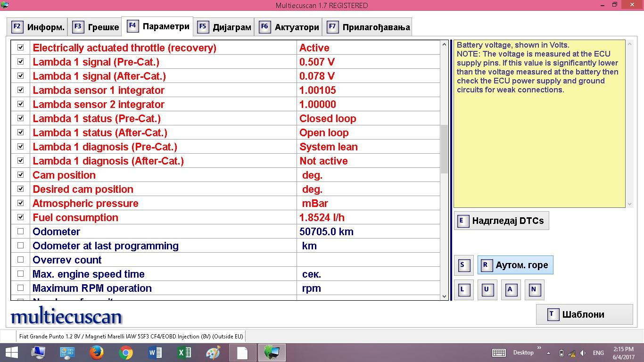Click the Аутом. горе button
This screenshot has height=362, width=644.
click(x=515, y=265)
